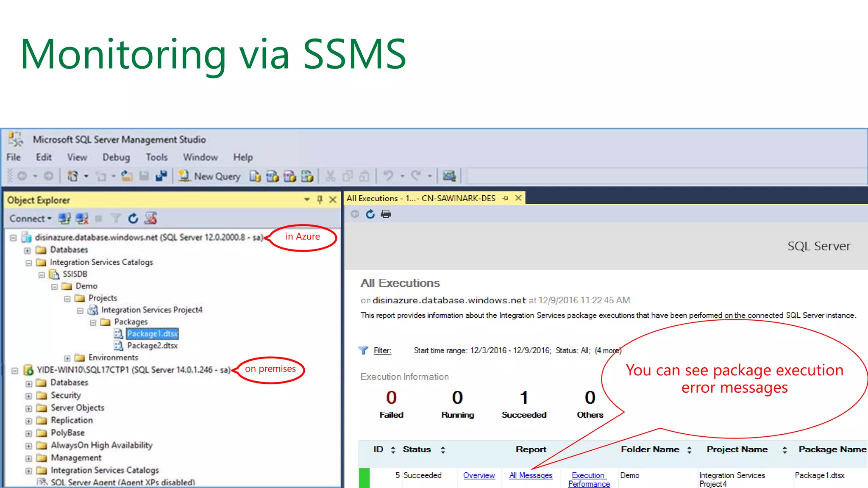Refresh the Object Explorer tree
This screenshot has width=868, height=488.
click(x=133, y=219)
